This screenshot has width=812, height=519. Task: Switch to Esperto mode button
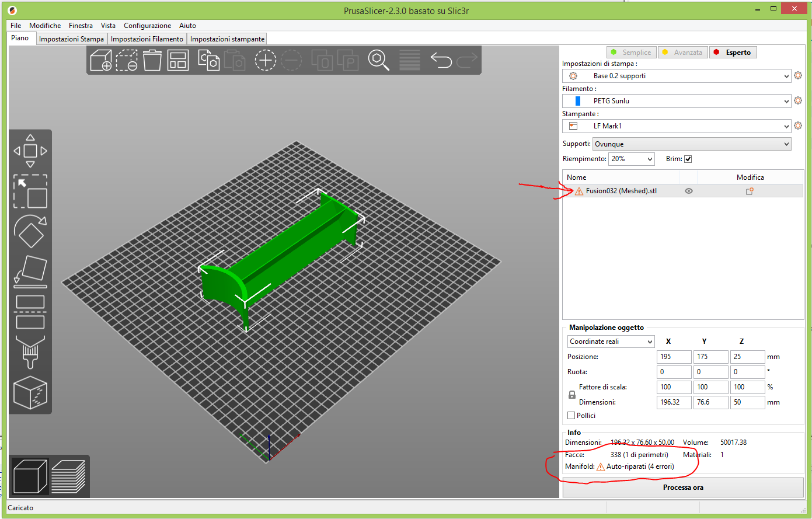click(733, 53)
